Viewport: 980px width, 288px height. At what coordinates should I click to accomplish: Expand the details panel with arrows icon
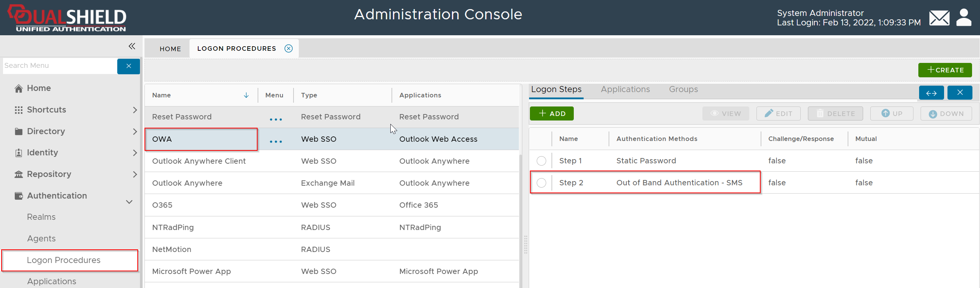(931, 92)
